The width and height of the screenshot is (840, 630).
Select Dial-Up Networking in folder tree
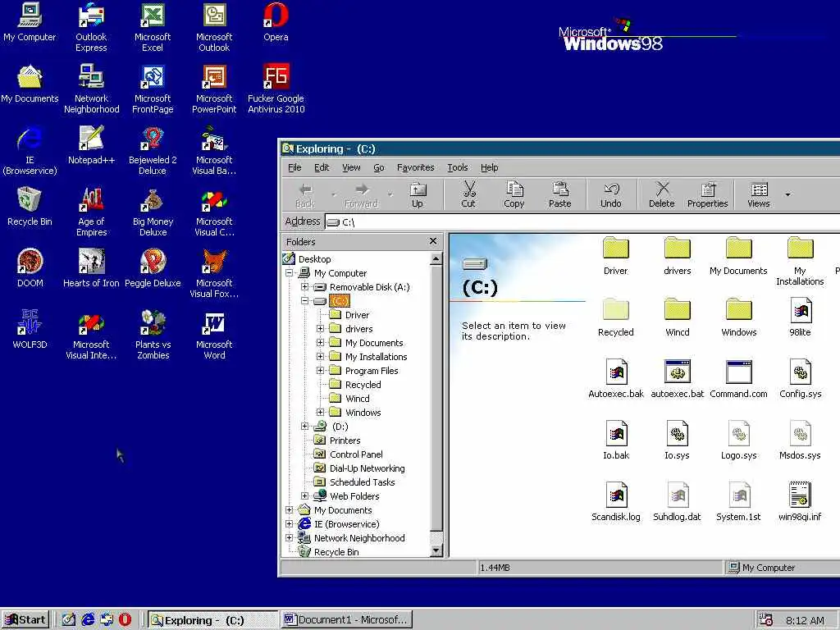tap(359, 468)
